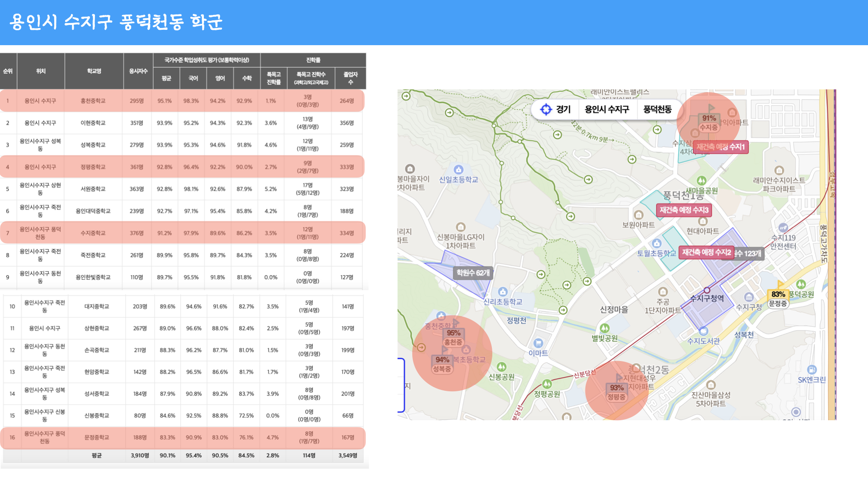Open the 풍덕천동 neighborhood selector
The image size is (868, 488).
pyautogui.click(x=657, y=109)
